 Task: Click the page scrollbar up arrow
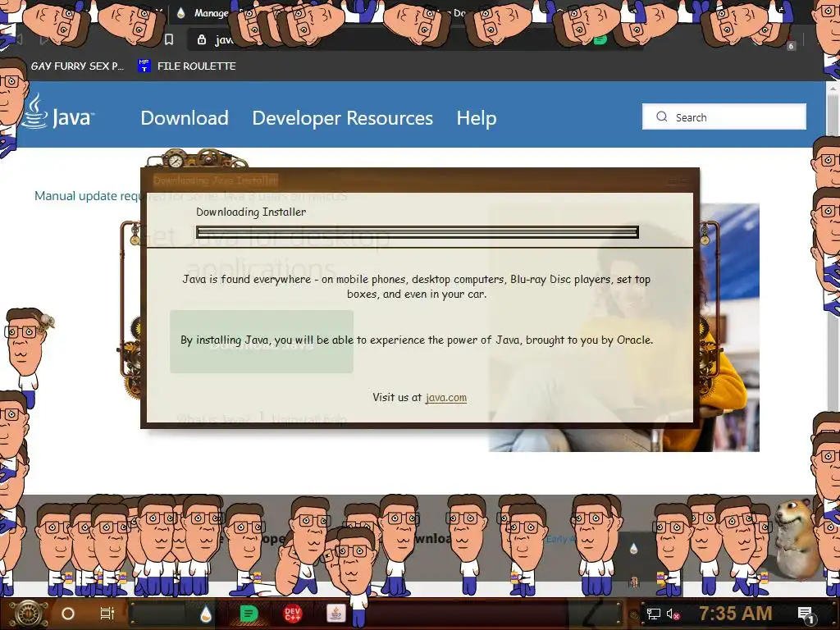pyautogui.click(x=833, y=88)
